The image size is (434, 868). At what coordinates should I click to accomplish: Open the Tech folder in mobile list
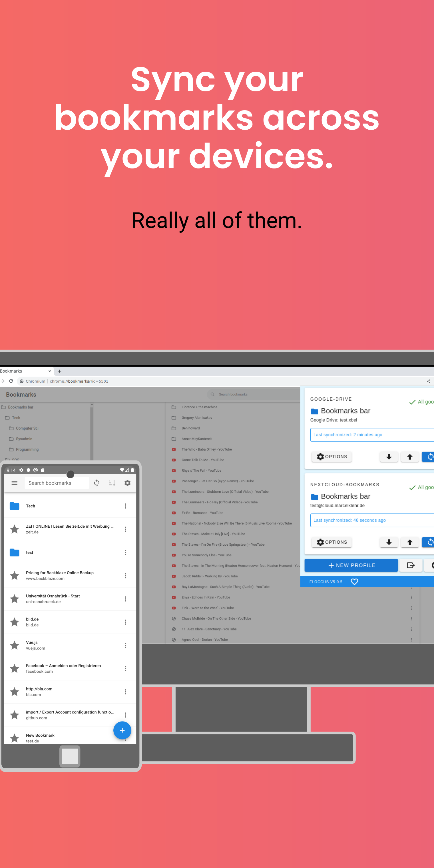pyautogui.click(x=70, y=506)
